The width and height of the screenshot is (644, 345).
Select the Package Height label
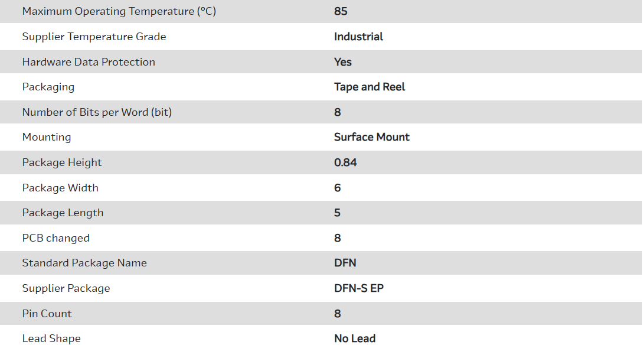tap(62, 162)
